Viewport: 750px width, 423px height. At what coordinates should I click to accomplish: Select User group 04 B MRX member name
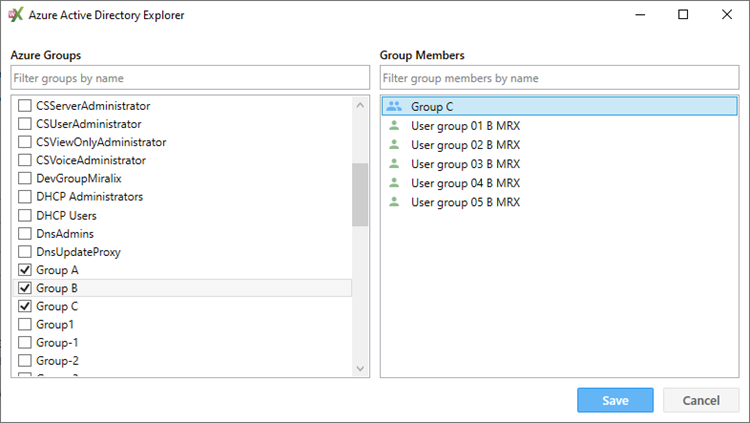(x=465, y=183)
